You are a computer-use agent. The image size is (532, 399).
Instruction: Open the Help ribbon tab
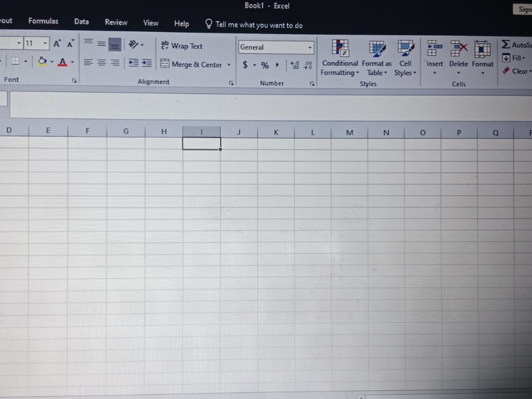(x=181, y=24)
